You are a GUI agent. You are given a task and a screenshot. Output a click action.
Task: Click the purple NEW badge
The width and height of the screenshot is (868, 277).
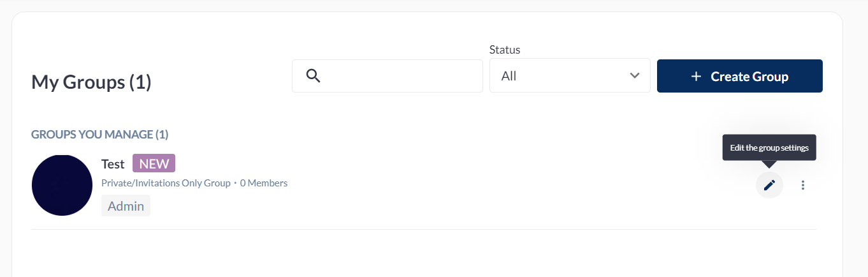[x=154, y=163]
